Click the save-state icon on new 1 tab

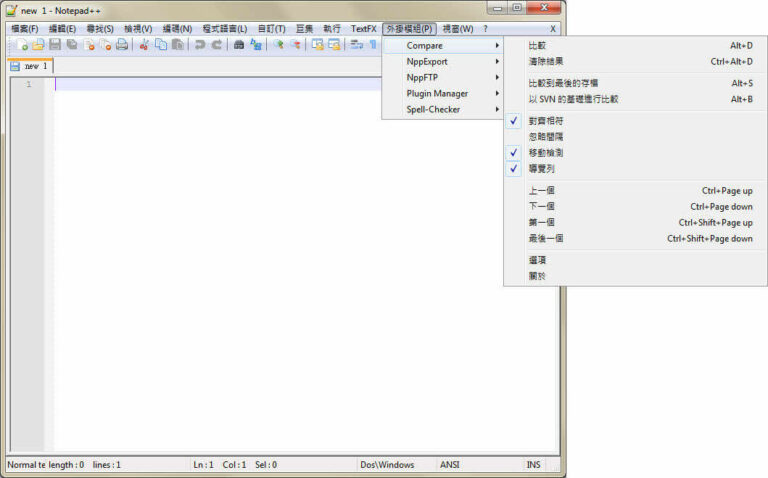pyautogui.click(x=15, y=66)
